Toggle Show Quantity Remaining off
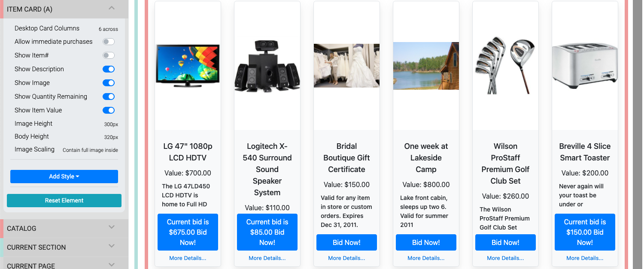 [109, 97]
